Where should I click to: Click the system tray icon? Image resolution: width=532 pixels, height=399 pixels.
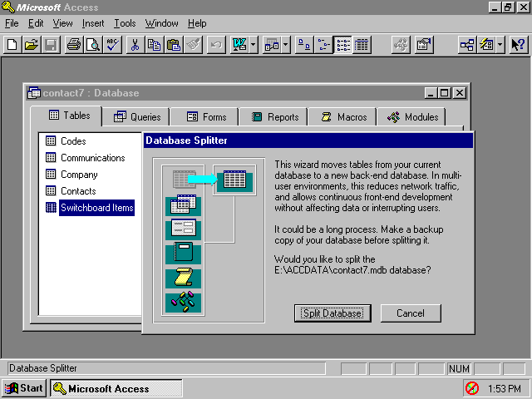click(x=472, y=388)
